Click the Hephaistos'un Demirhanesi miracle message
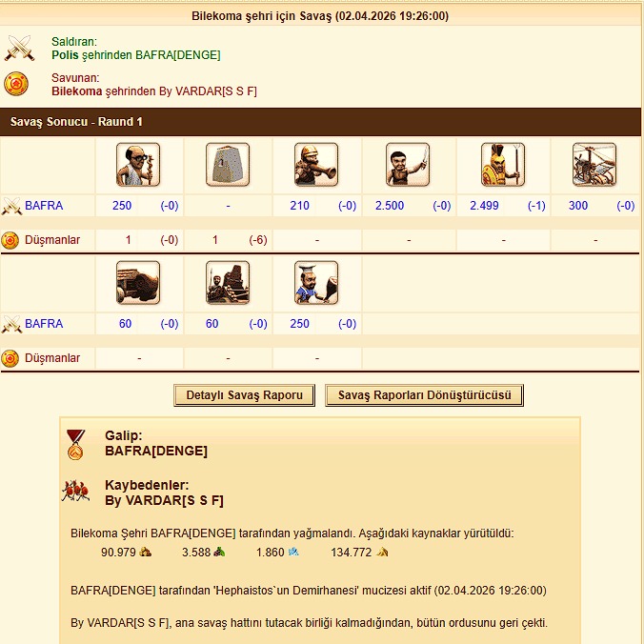Image resolution: width=644 pixels, height=644 pixels. tap(309, 591)
